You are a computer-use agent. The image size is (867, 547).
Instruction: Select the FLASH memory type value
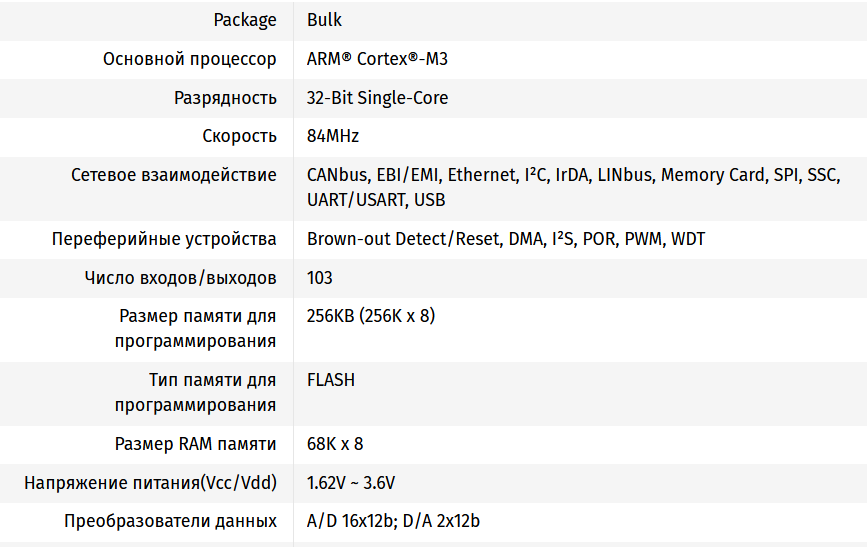point(331,380)
